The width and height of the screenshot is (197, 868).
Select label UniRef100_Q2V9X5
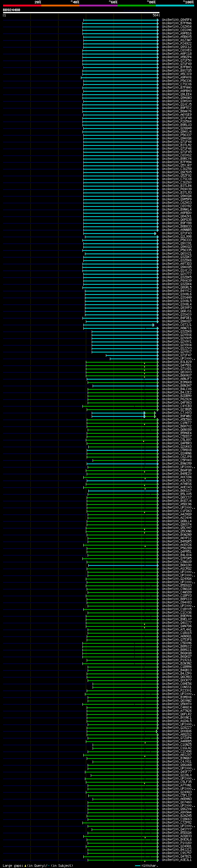pyautogui.click(x=177, y=338)
